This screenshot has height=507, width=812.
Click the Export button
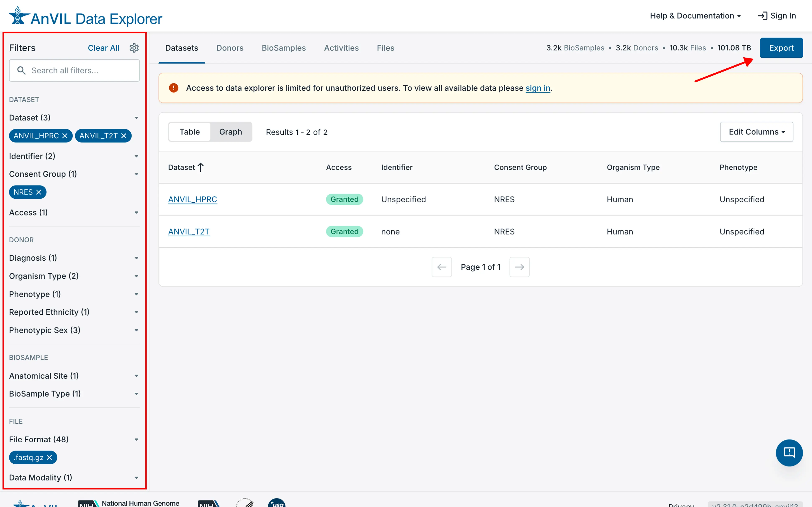pyautogui.click(x=782, y=48)
